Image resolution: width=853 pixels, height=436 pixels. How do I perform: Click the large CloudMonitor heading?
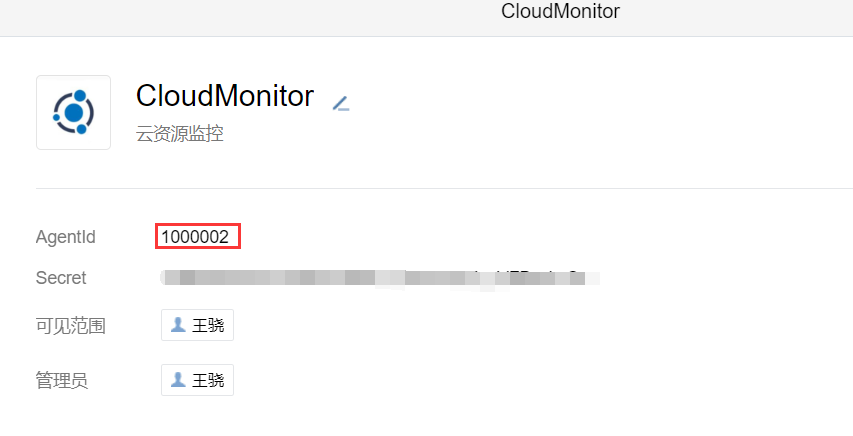tap(225, 96)
